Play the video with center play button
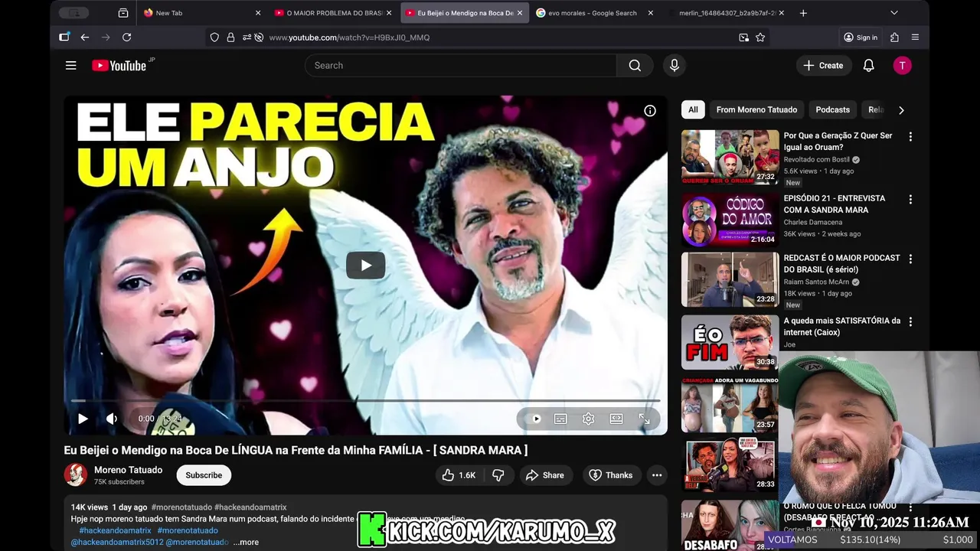Viewport: 980px width, 551px height. click(365, 266)
